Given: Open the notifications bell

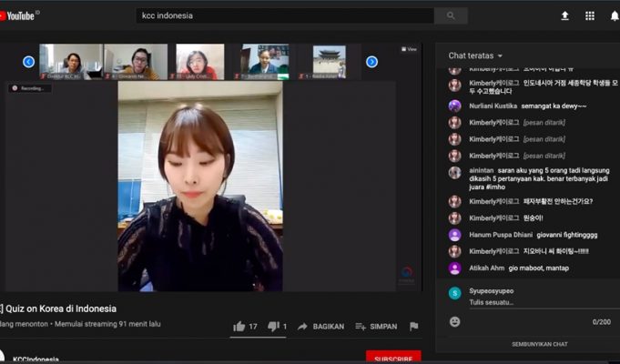Looking at the screenshot, I should click(x=614, y=15).
